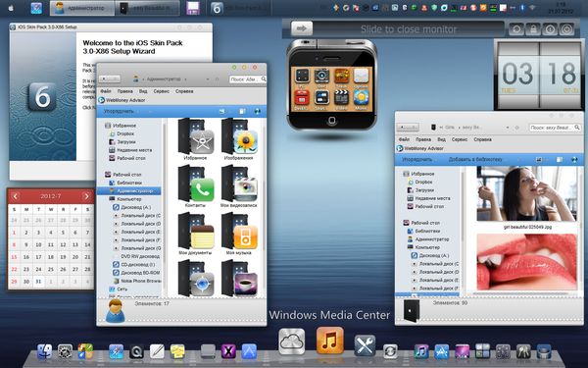Open Вид menu in the Администратор window

[143, 91]
